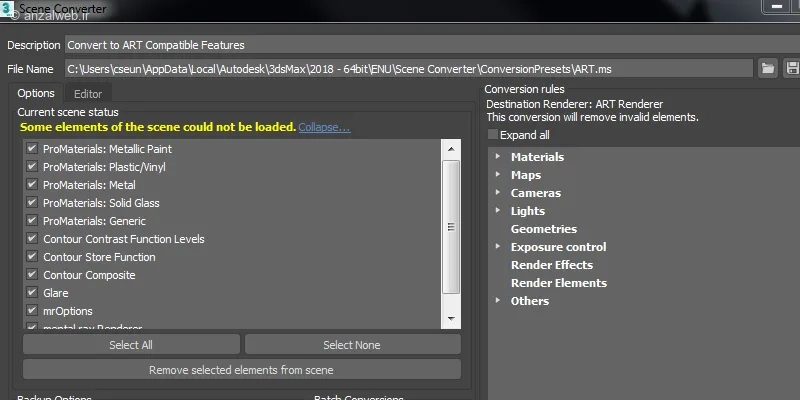800x400 pixels.
Task: Open preset file with folder icon
Action: click(x=767, y=69)
